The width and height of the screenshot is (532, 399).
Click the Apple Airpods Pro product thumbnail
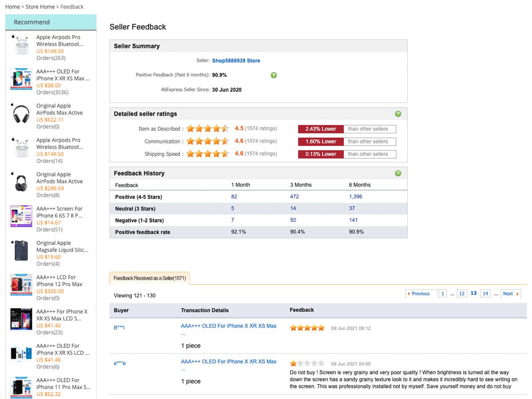(20, 44)
